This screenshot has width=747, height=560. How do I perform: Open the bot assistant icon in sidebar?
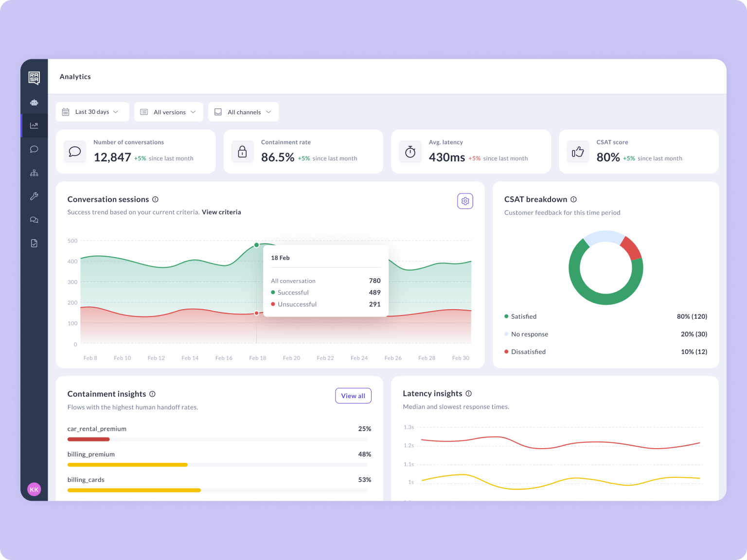[x=34, y=103]
